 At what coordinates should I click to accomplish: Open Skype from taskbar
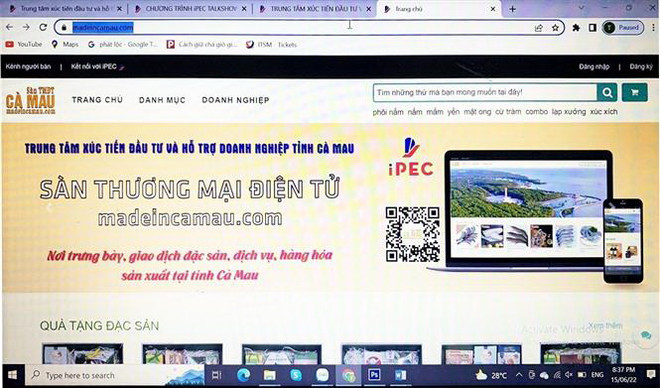coord(296,375)
